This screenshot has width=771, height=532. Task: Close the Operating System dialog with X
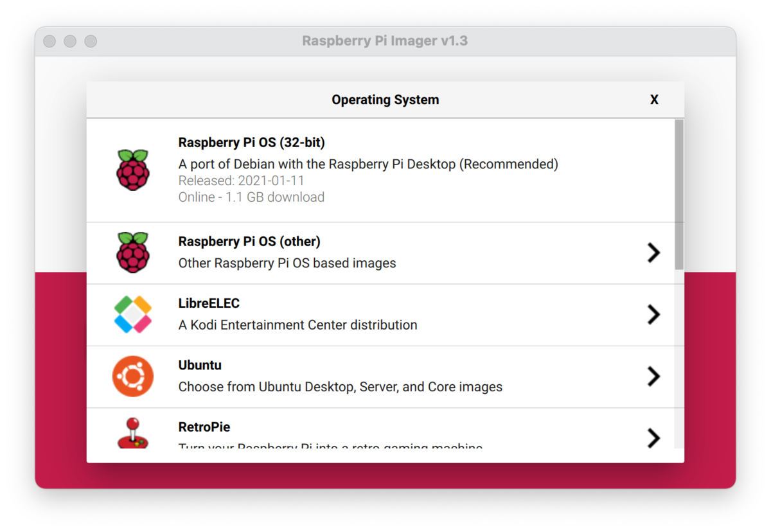point(654,100)
